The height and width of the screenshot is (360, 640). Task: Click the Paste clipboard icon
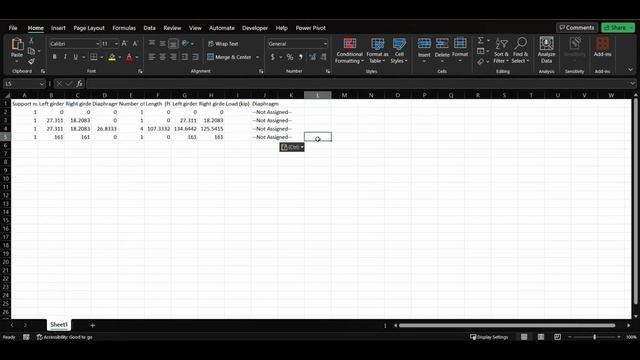click(x=17, y=44)
